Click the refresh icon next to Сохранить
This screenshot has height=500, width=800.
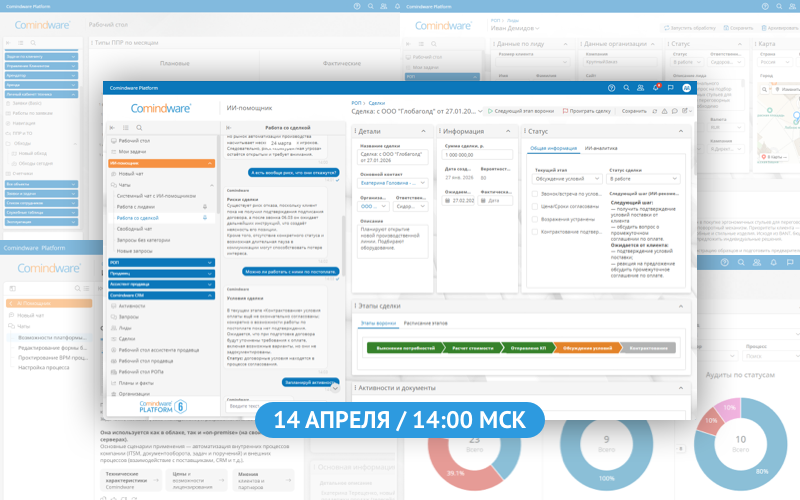click(655, 111)
